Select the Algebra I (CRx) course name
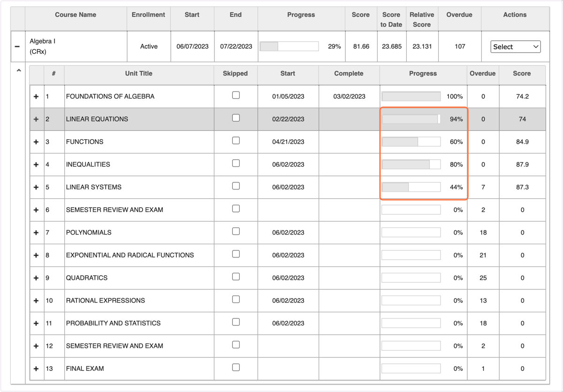This screenshot has height=392, width=563. [42, 46]
